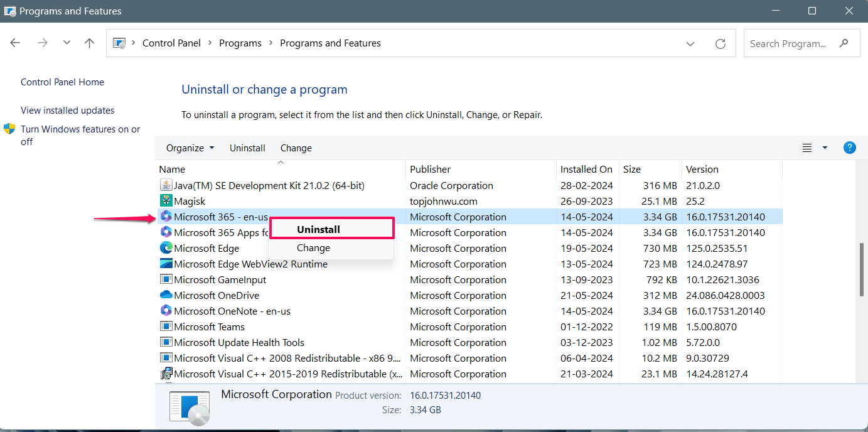The height and width of the screenshot is (432, 868).
Task: Click the 9.0.30729 version cell
Action: (x=708, y=358)
